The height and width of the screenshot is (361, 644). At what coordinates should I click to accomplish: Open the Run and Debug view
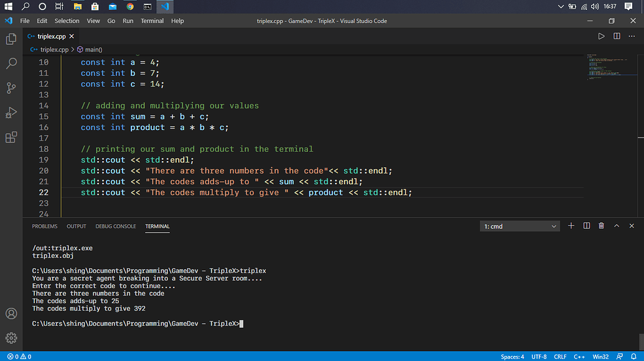(11, 113)
